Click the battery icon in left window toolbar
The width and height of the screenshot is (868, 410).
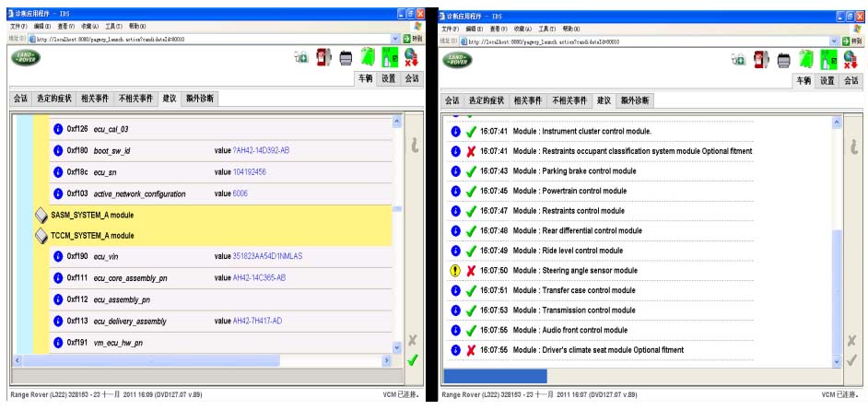[346, 57]
